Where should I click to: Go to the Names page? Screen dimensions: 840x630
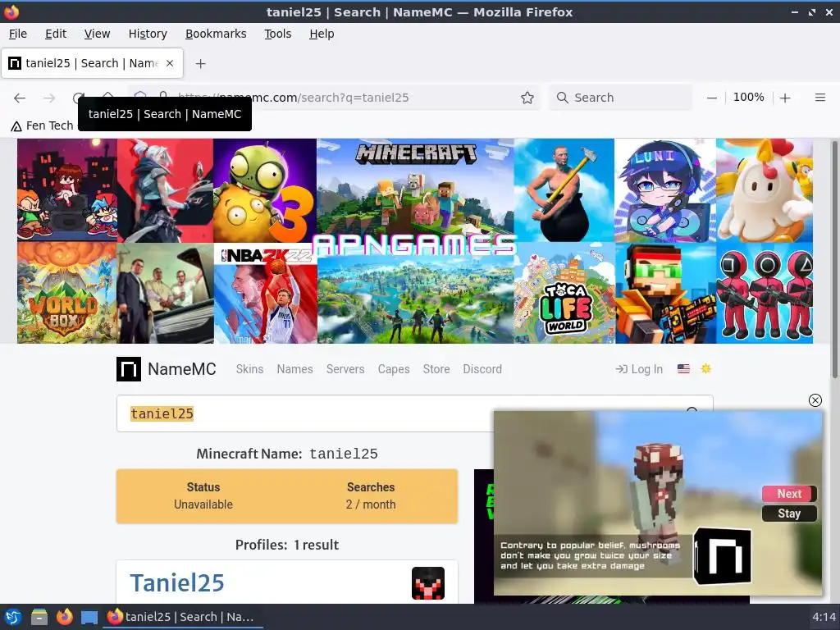[294, 369]
